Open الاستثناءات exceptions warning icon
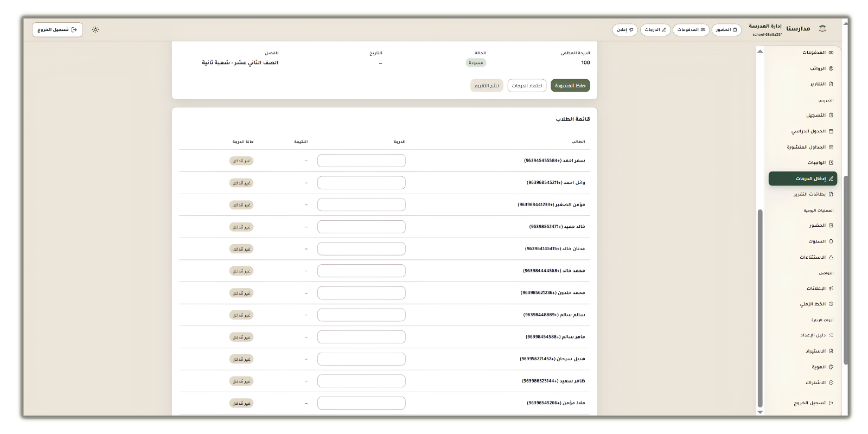This screenshot has height=434, width=868. click(831, 257)
